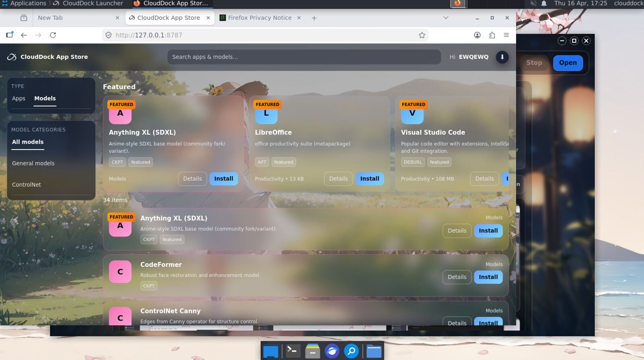Click the notification bell in system tray

[x=544, y=4]
